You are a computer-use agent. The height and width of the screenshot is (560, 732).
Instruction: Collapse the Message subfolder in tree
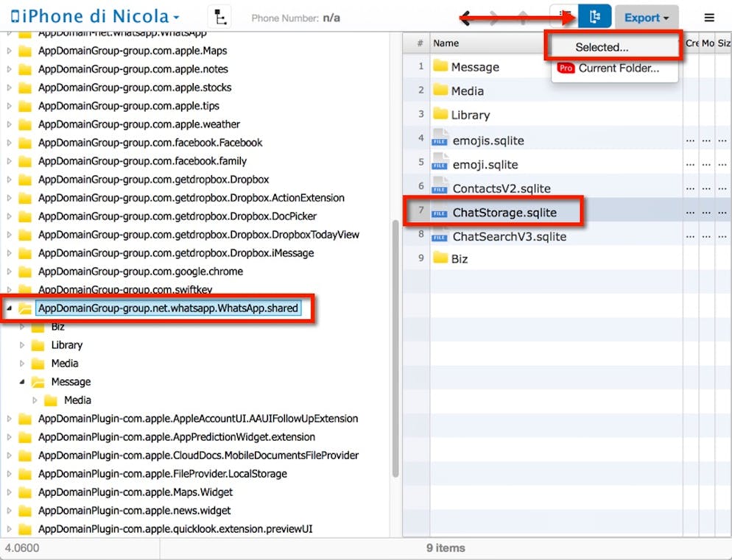[x=22, y=382]
